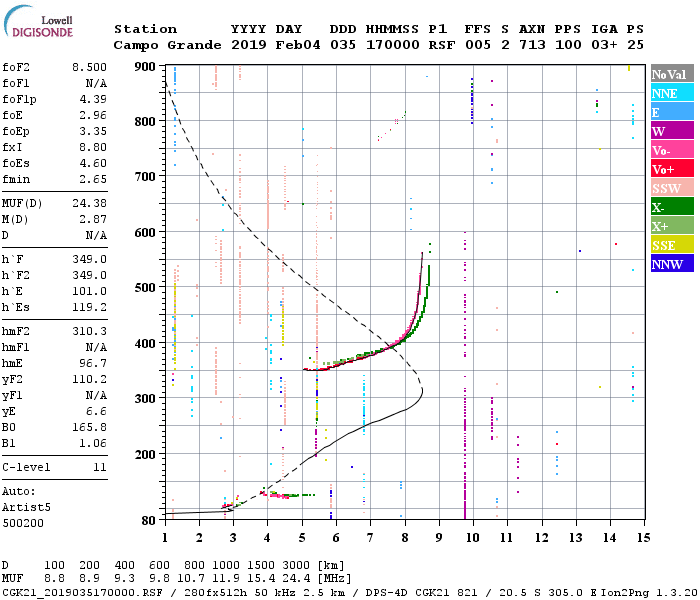Click the h`Es value 119.2
The width and height of the screenshot is (700, 600).
pyautogui.click(x=89, y=308)
